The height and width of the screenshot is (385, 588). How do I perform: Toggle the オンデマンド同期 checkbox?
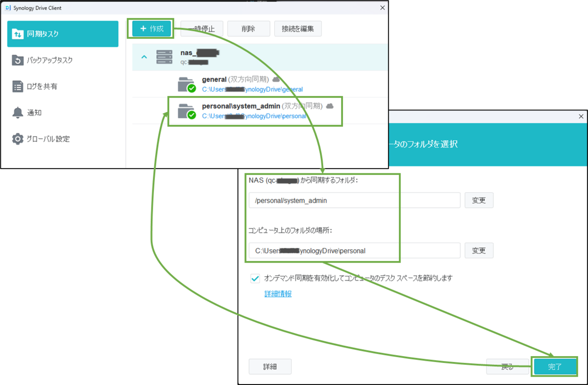coord(255,278)
